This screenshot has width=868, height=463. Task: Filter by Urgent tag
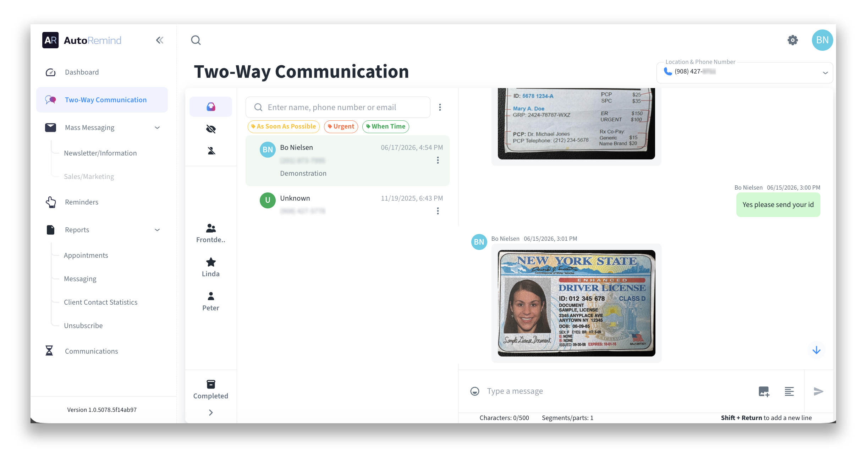pos(341,126)
